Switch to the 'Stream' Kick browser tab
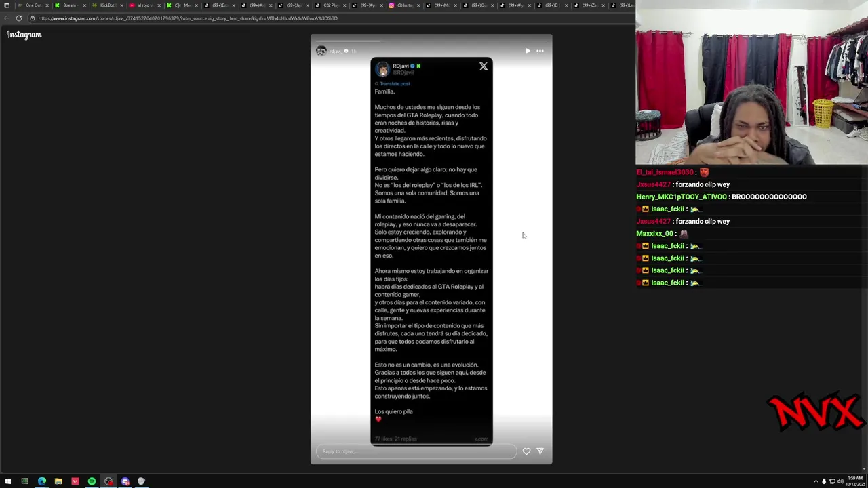The width and height of the screenshot is (868, 488). click(x=69, y=5)
